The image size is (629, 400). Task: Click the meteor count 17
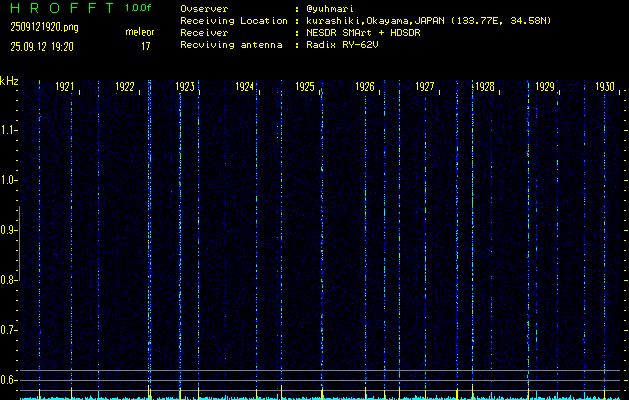pos(145,47)
